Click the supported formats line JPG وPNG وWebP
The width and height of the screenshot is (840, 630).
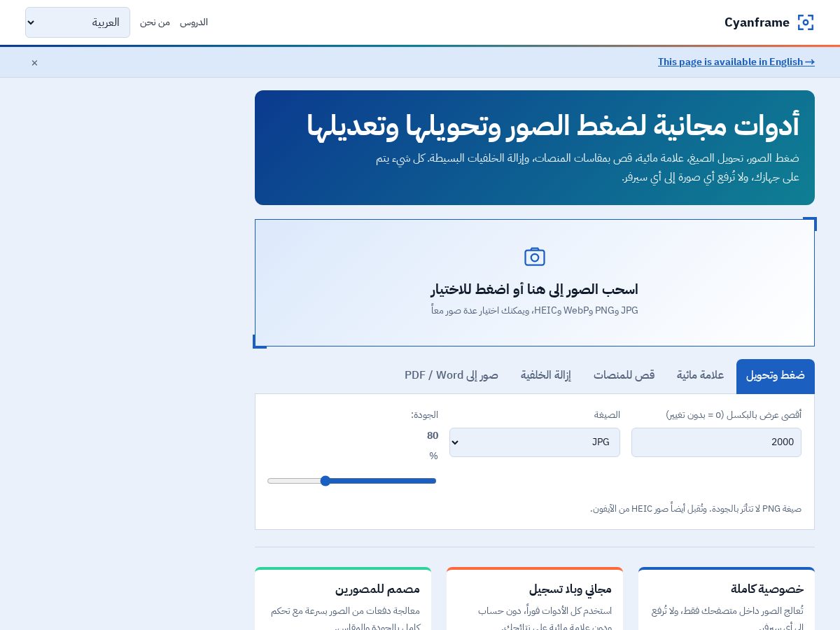tap(535, 310)
